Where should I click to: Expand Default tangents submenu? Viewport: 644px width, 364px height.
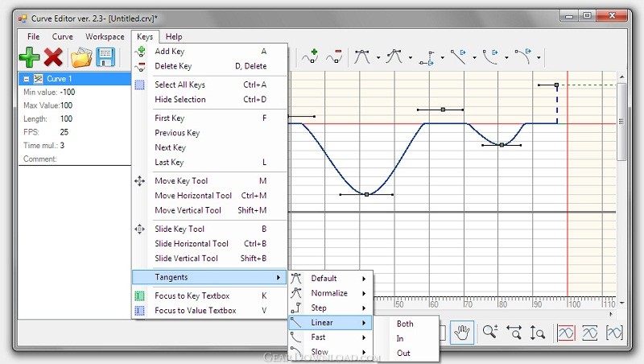pyautogui.click(x=331, y=279)
